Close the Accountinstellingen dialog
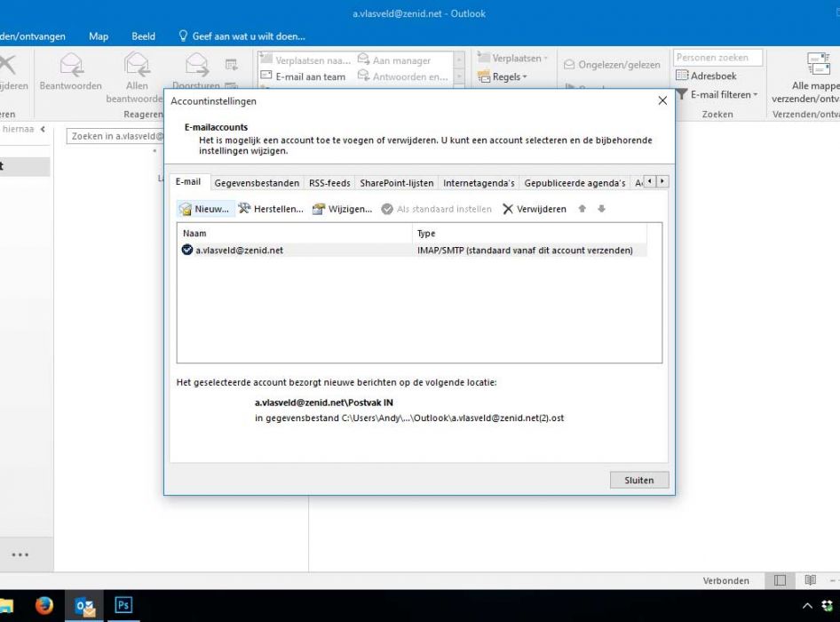Screen dimensions: 840x622 click(x=662, y=100)
